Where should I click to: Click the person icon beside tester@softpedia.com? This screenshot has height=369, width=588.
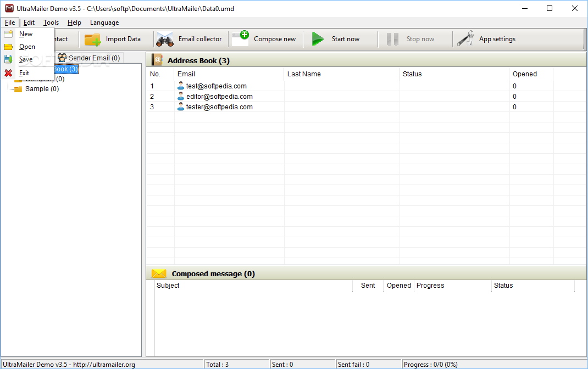click(x=181, y=107)
